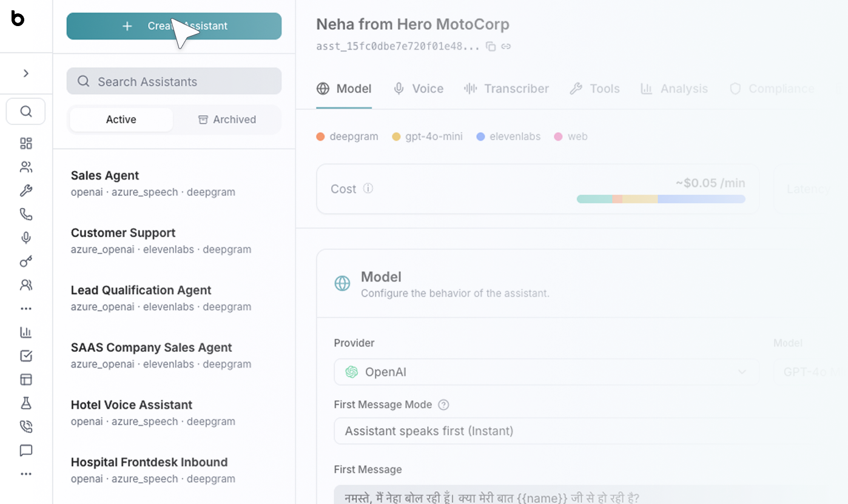
Task: Open the Customer Support assistant
Action: click(174, 241)
